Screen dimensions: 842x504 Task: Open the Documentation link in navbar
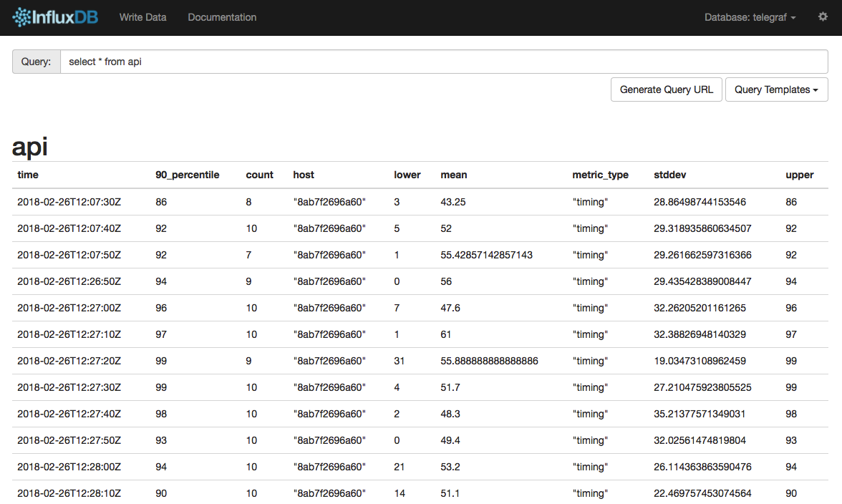pos(222,17)
